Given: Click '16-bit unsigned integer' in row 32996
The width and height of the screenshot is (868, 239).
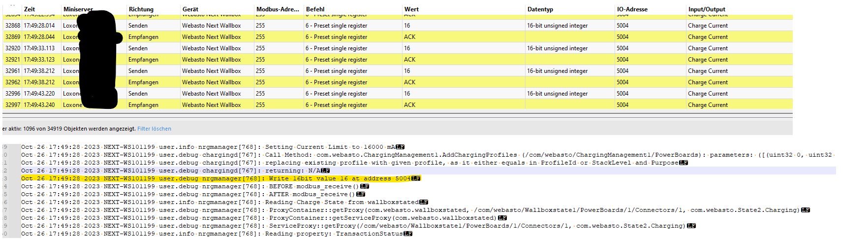Looking at the screenshot, I should tap(557, 94).
